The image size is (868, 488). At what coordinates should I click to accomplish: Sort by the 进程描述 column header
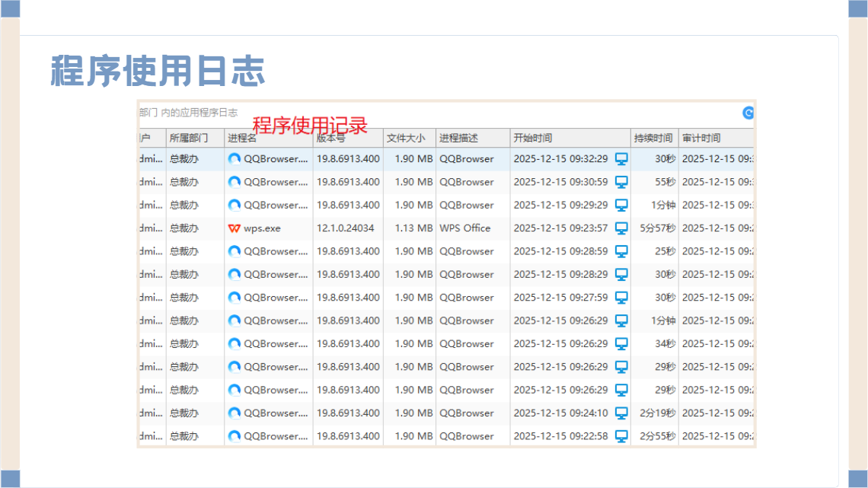click(x=473, y=139)
